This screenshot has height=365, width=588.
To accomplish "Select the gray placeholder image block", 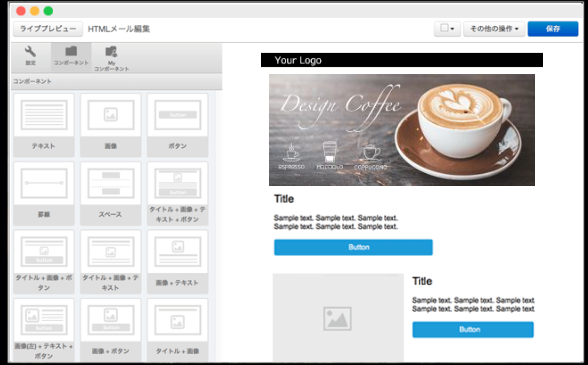I will click(x=338, y=318).
